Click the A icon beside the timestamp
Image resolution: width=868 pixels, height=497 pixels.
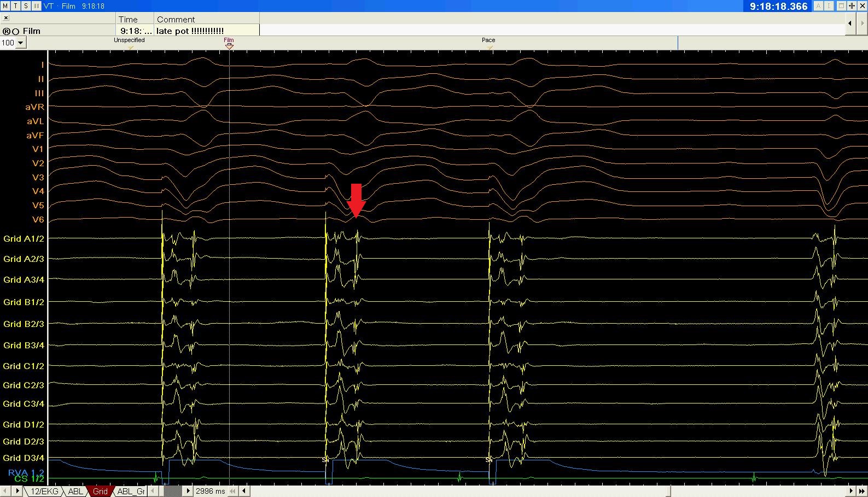(819, 6)
